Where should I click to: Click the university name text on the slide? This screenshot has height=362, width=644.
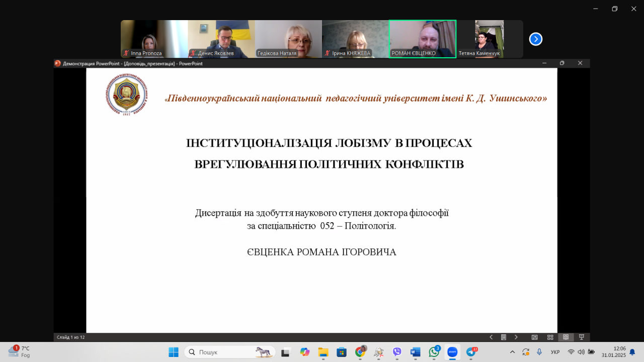(x=356, y=99)
